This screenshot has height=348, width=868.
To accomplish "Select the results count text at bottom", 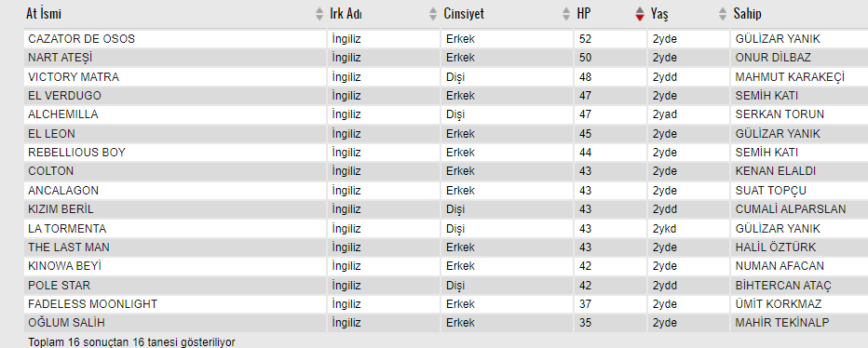I will [131, 341].
